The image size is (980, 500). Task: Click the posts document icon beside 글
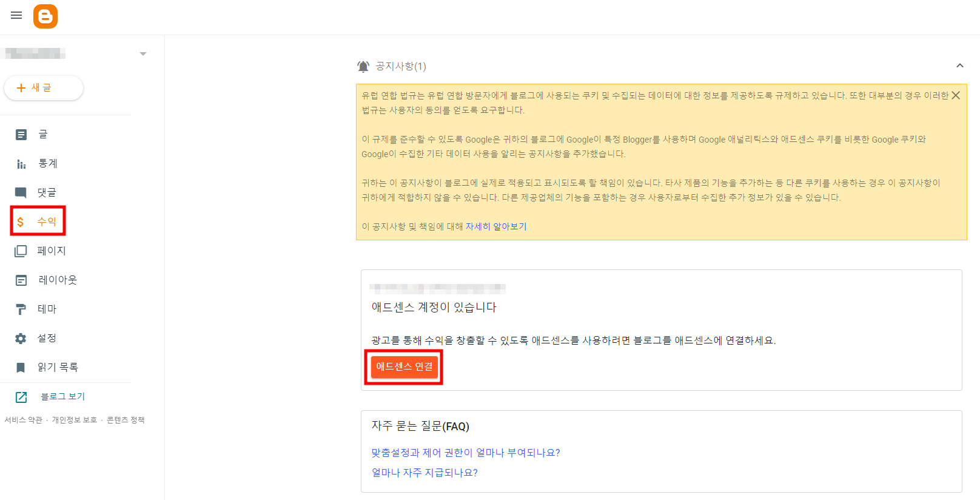(x=21, y=135)
